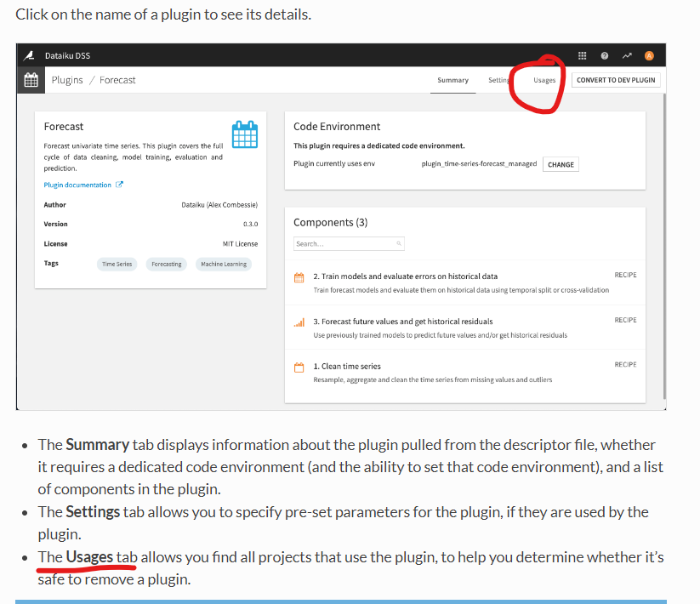The height and width of the screenshot is (604, 700).
Task: Click the vertical scrollbar of the plugin page
Action: 664,246
